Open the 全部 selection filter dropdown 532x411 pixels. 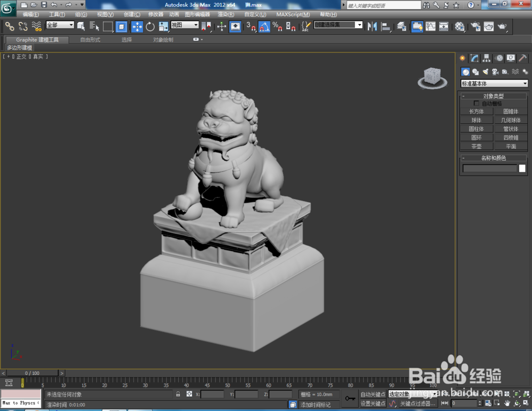click(x=60, y=25)
